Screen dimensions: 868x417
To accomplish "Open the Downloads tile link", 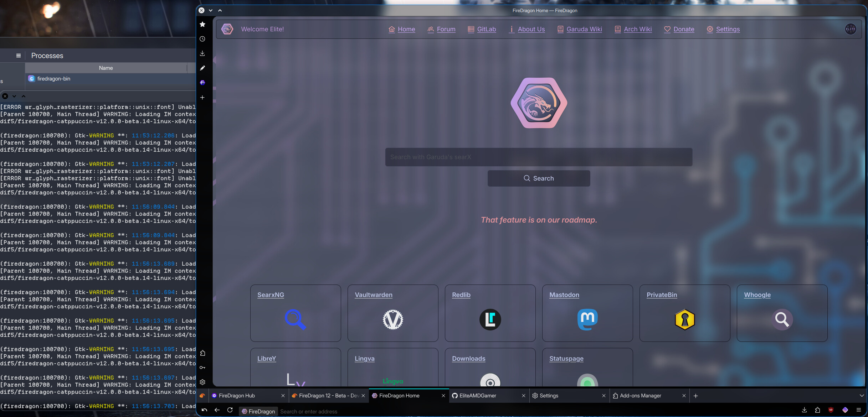I will pyautogui.click(x=468, y=359).
